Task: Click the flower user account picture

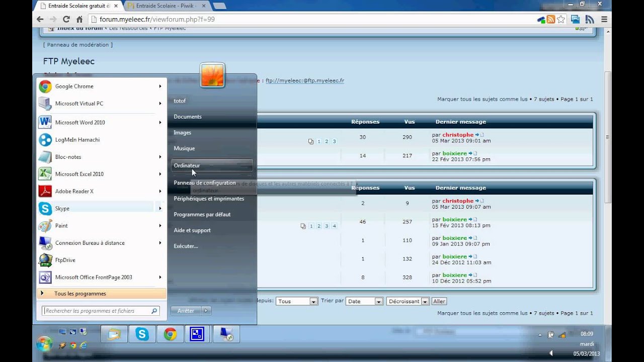Action: 212,75
